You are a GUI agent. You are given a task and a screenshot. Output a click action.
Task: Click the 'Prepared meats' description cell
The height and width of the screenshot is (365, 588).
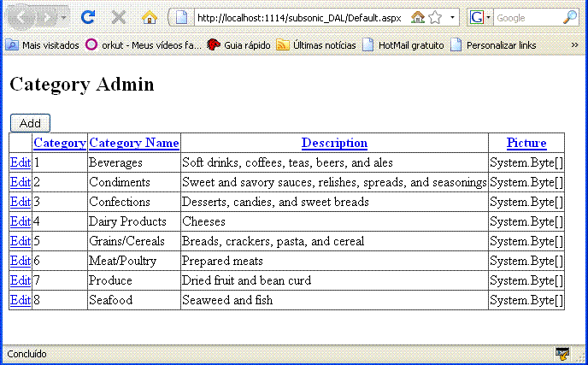pos(334,261)
